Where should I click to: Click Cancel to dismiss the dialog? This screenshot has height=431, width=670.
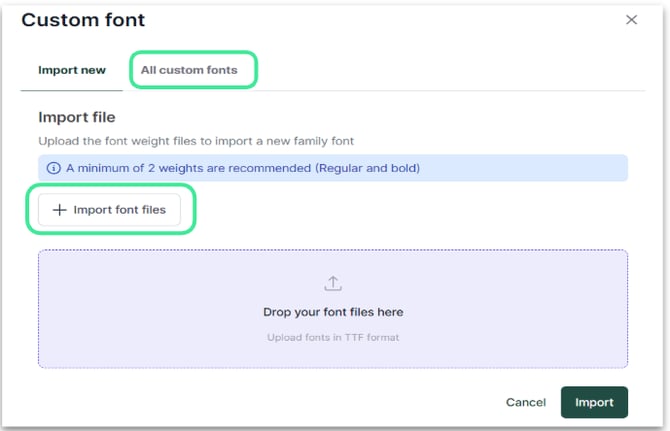tap(526, 402)
